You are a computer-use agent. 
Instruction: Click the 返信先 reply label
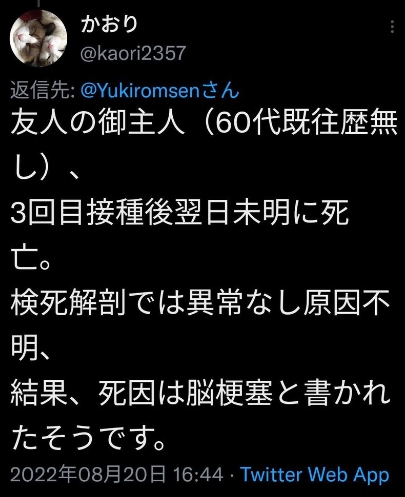(42, 90)
